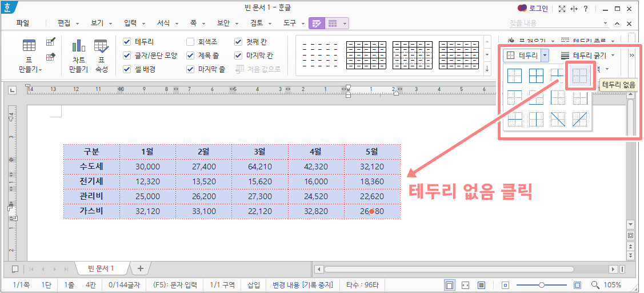
Task: Click zoom out icon left of slider
Action: click(x=506, y=285)
